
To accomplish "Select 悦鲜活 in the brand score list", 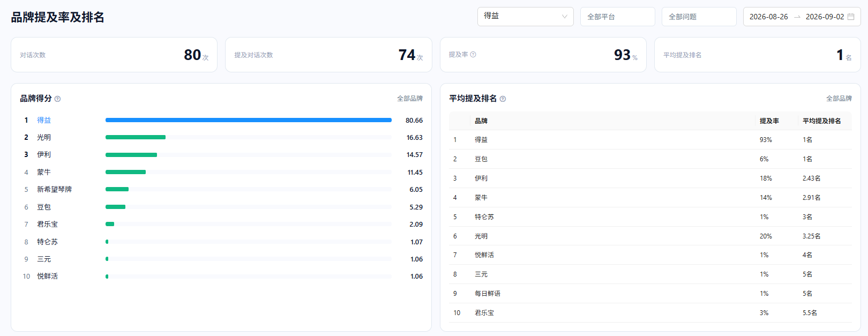I will coord(47,276).
